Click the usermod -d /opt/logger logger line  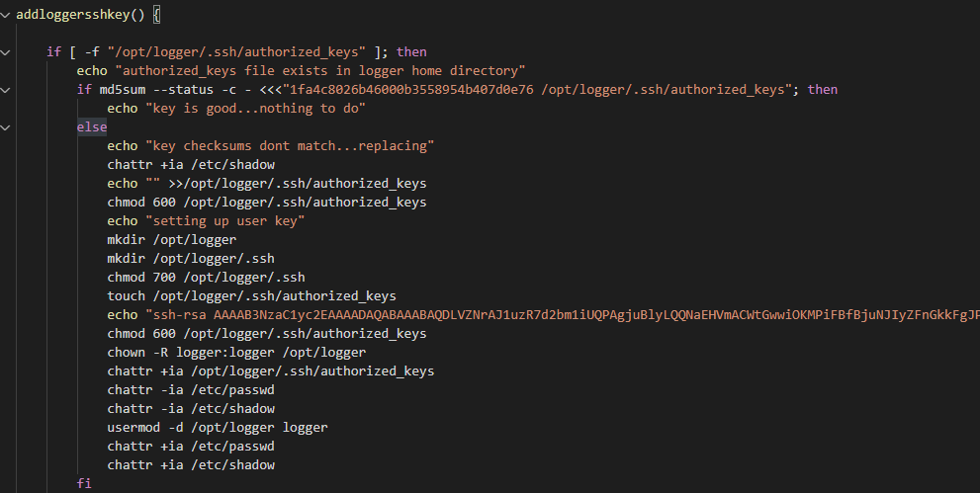pyautogui.click(x=218, y=428)
